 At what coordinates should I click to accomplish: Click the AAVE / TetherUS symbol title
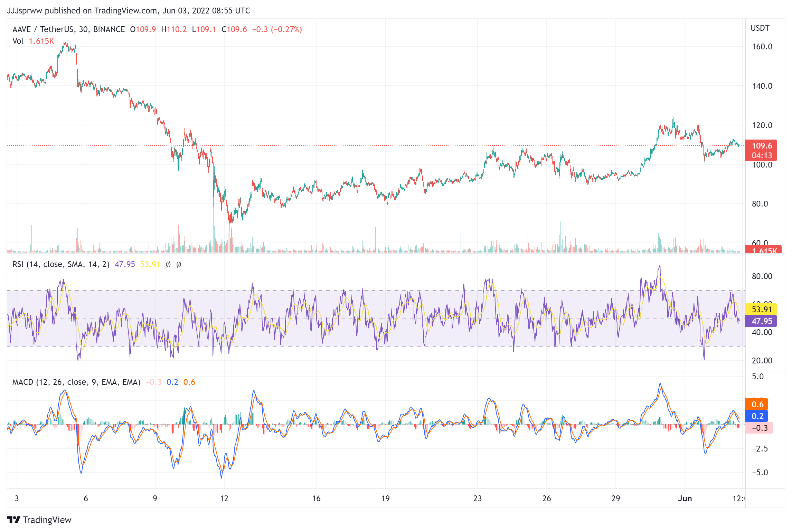[x=68, y=29]
